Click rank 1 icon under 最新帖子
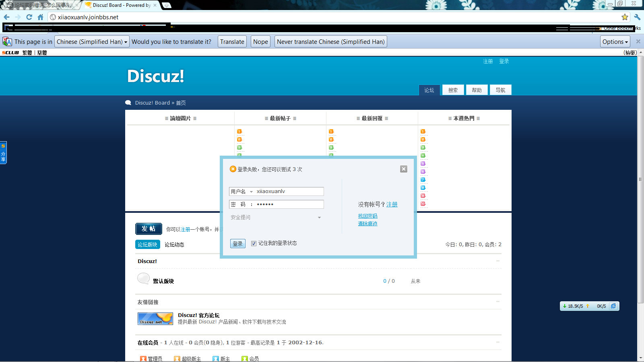Viewport: 644px width, 362px height. point(239,132)
